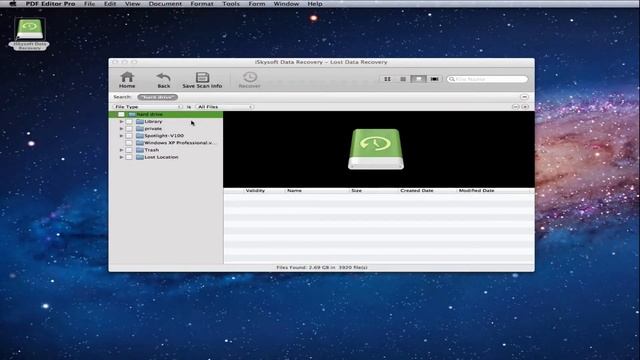This screenshot has height=360, width=640.
Task: Expand the private folder tree
Action: point(121,129)
